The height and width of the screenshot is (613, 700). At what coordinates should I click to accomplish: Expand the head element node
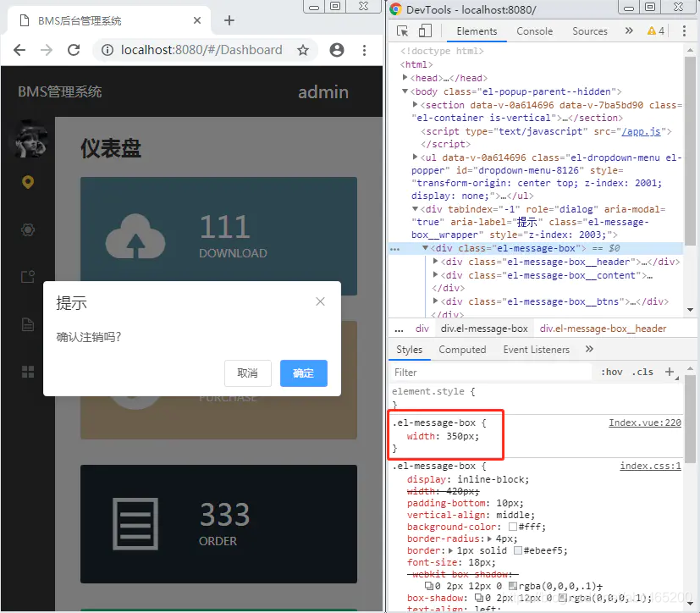pyautogui.click(x=405, y=78)
